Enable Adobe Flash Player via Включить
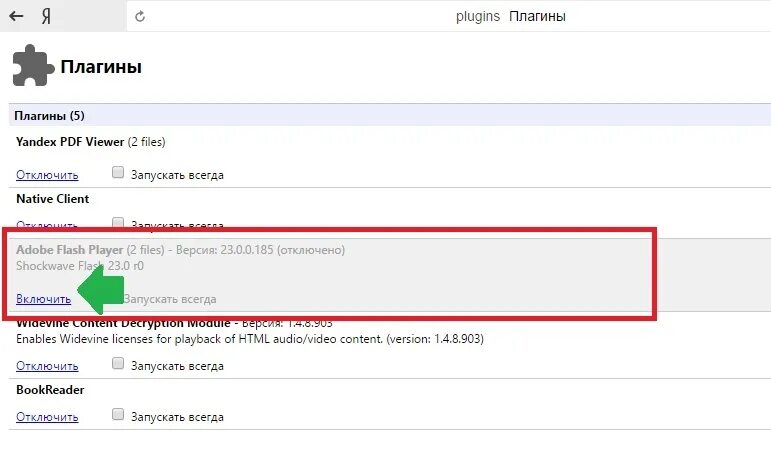The width and height of the screenshot is (771, 472). click(x=43, y=299)
